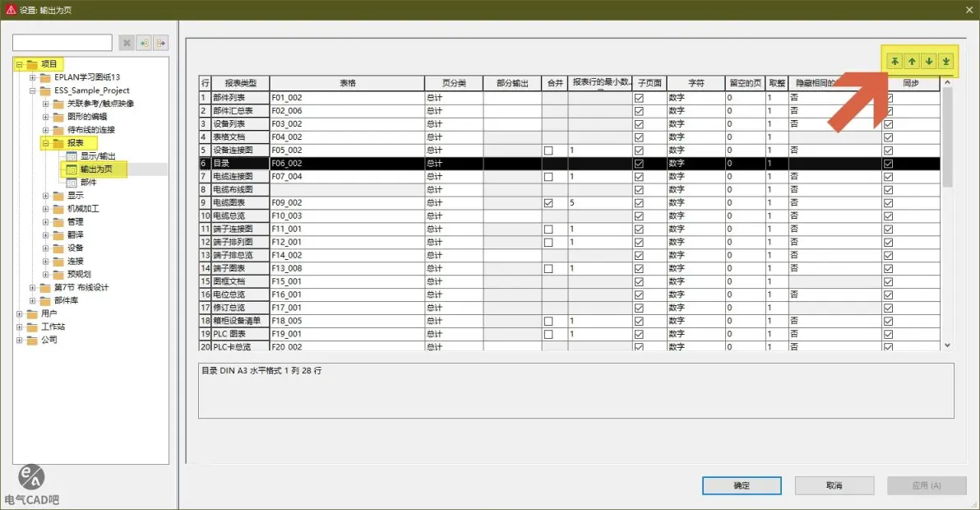Click the 公司 folder icon
The width and height of the screenshot is (980, 510).
(32, 340)
